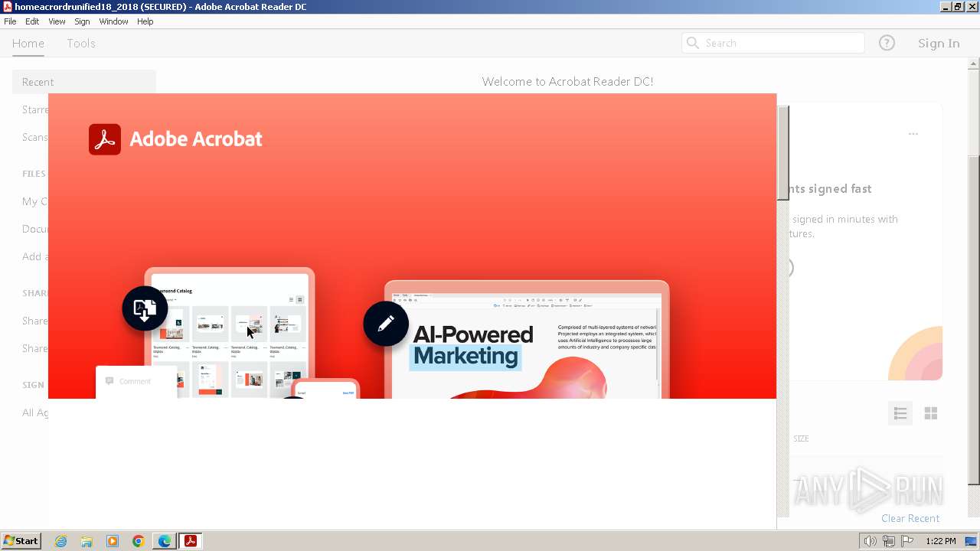This screenshot has height=551, width=980.
Task: Click the export PDF circle icon
Action: tap(145, 308)
